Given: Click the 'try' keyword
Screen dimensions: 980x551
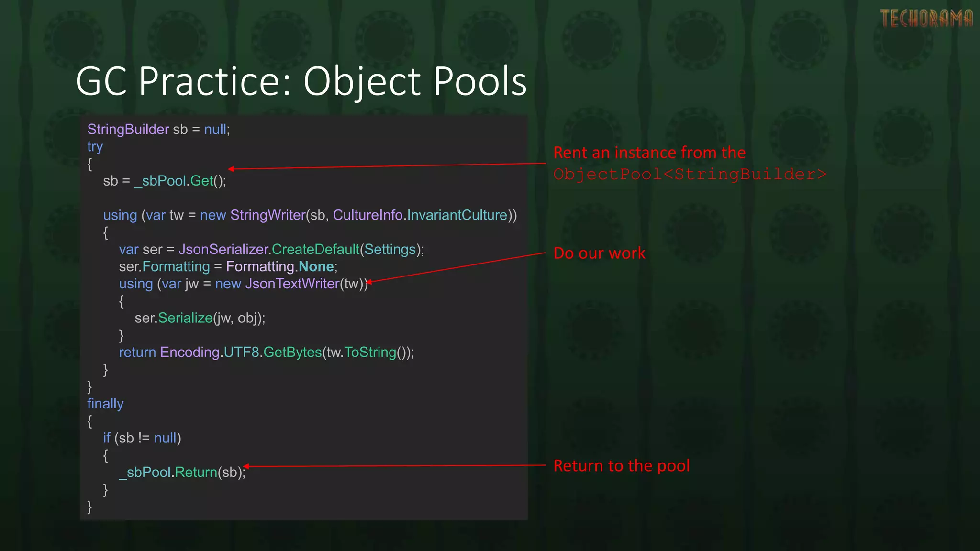Looking at the screenshot, I should coord(95,147).
